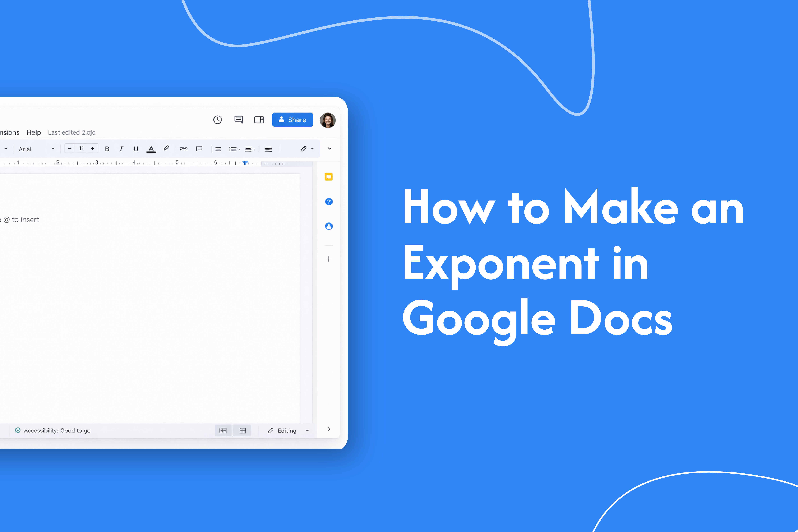798x532 pixels.
Task: Open the text color tool
Action: coord(152,149)
